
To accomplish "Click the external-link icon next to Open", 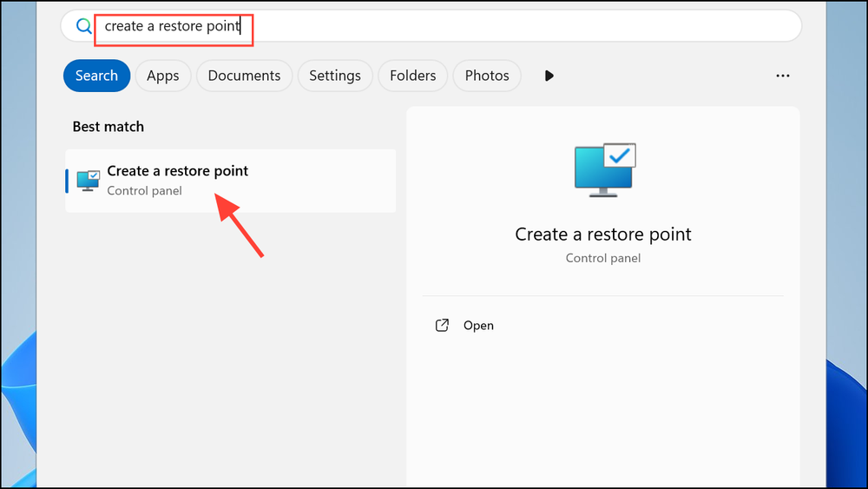I will 442,326.
